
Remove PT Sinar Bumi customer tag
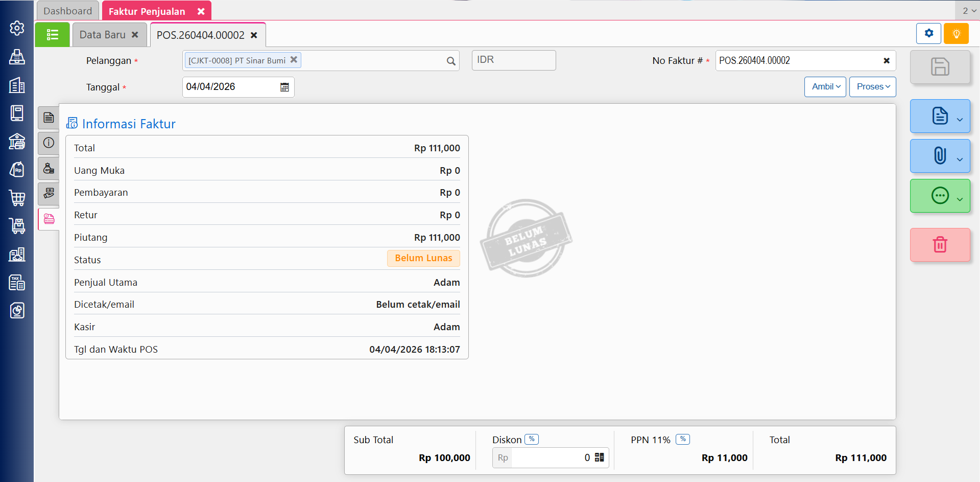[x=294, y=60]
